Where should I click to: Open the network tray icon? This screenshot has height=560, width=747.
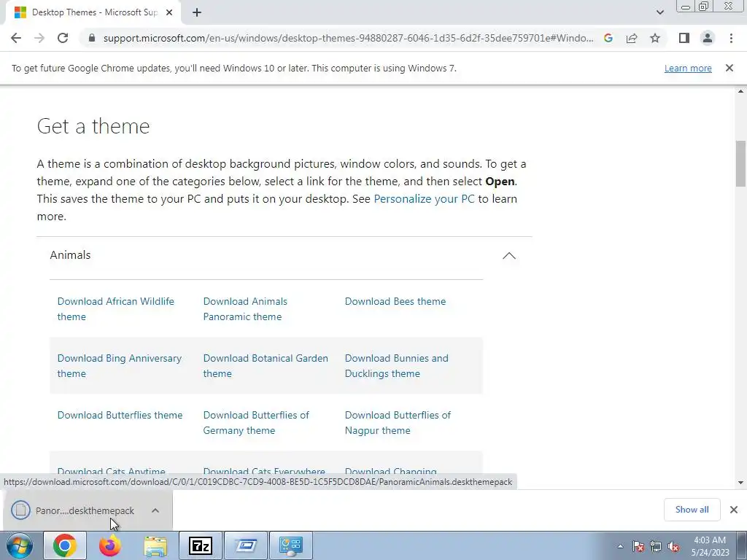click(656, 546)
